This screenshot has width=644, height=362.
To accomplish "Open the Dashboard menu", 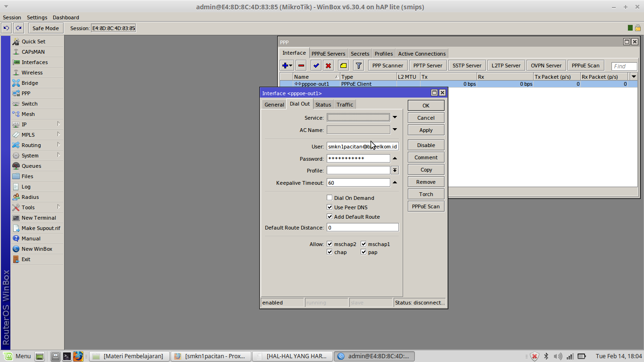I will [x=66, y=17].
